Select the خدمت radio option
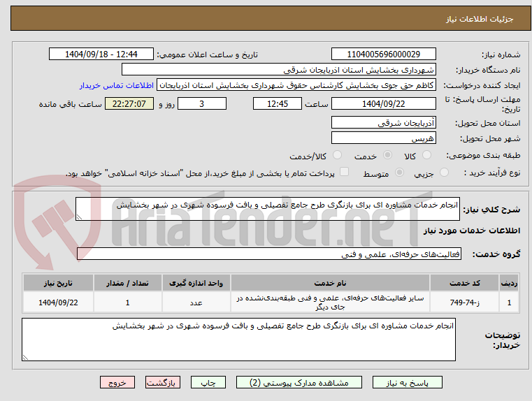The image size is (532, 401). point(387,155)
